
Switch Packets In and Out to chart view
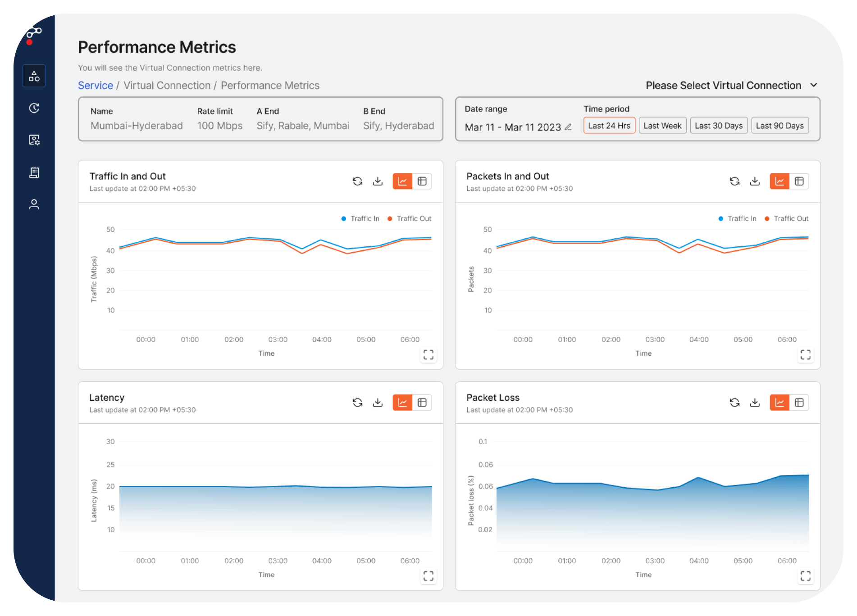click(780, 181)
